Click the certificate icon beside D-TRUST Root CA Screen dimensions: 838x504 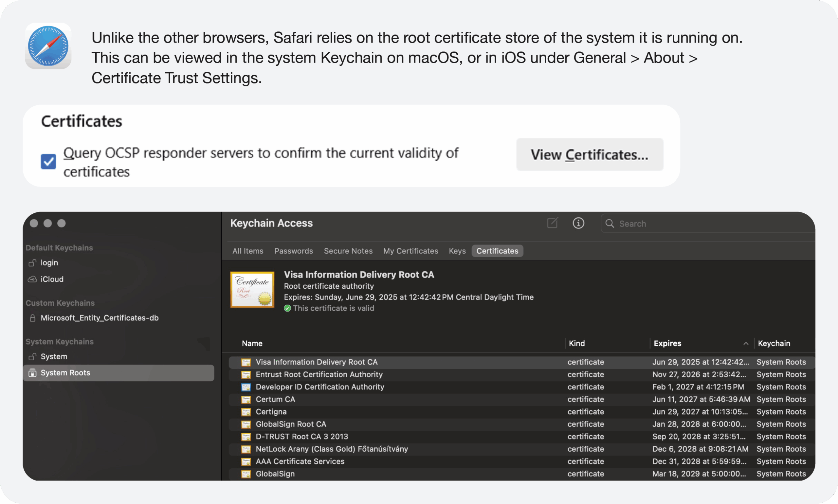click(246, 437)
